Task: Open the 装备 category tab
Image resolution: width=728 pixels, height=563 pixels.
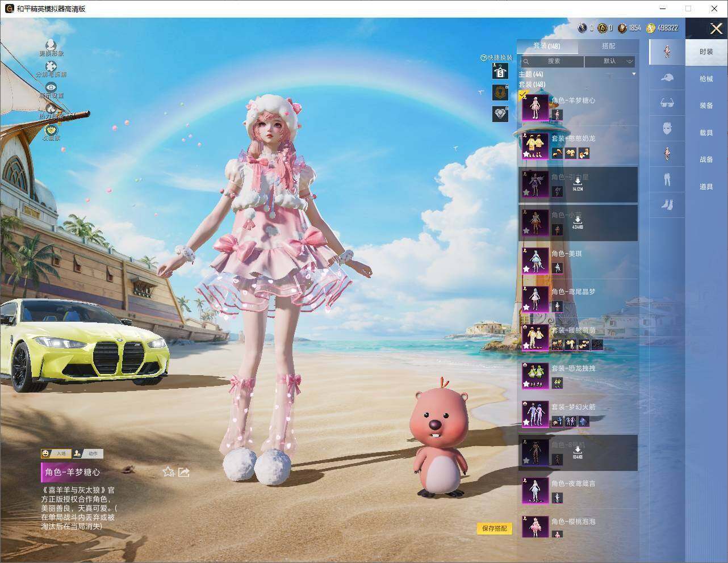Action: (x=706, y=106)
